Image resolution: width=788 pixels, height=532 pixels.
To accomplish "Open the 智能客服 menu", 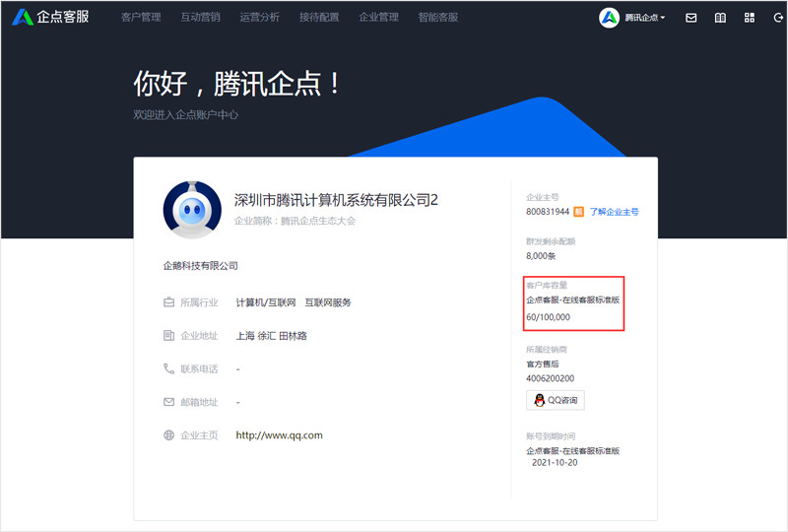I will point(437,17).
